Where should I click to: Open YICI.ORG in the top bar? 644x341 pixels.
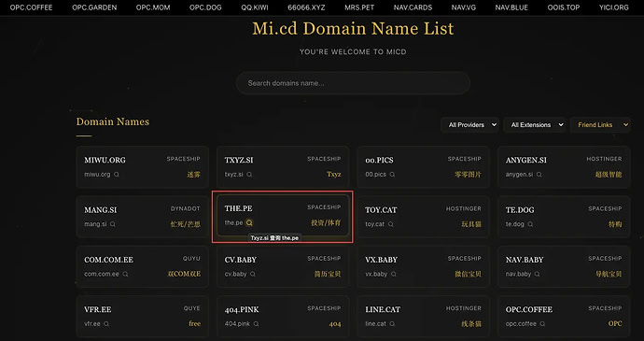tap(613, 7)
